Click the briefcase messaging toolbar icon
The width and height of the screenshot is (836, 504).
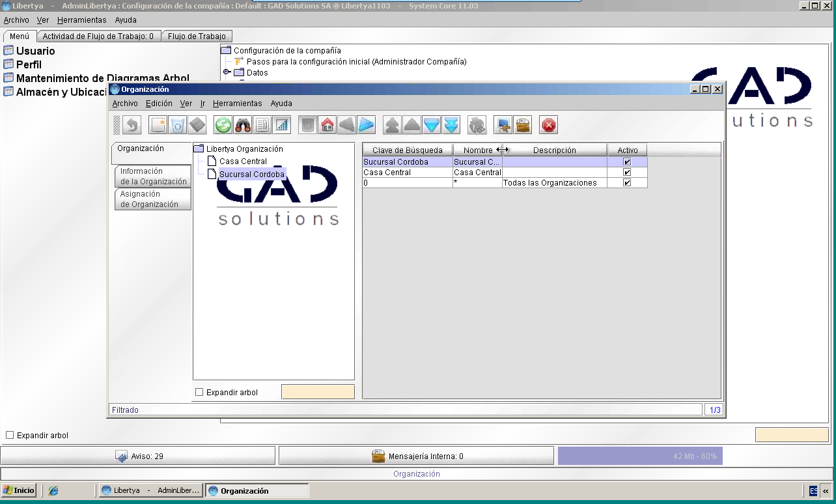[x=523, y=125]
